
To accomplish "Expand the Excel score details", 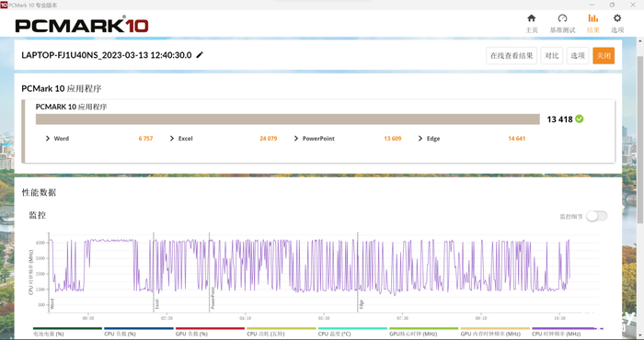I will click(x=172, y=139).
